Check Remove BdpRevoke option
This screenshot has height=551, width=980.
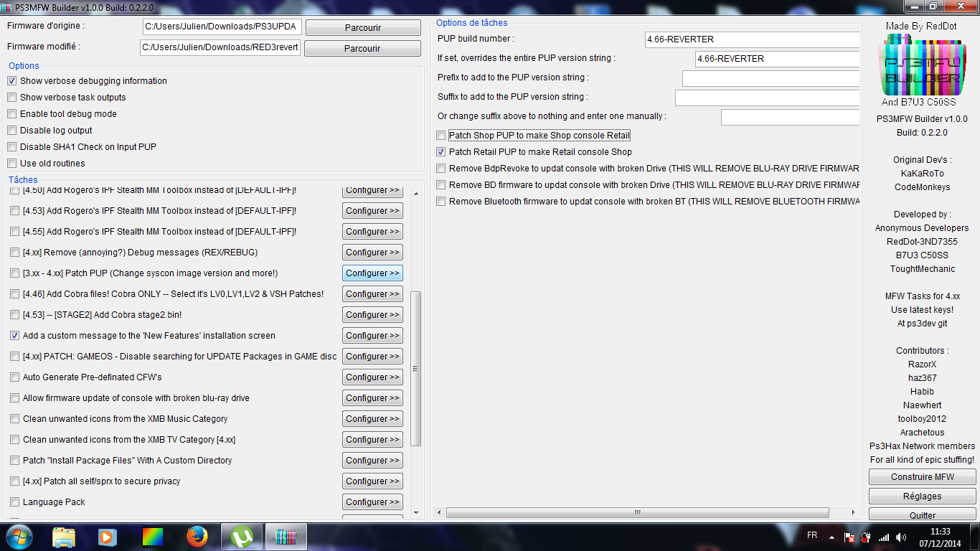click(x=440, y=169)
